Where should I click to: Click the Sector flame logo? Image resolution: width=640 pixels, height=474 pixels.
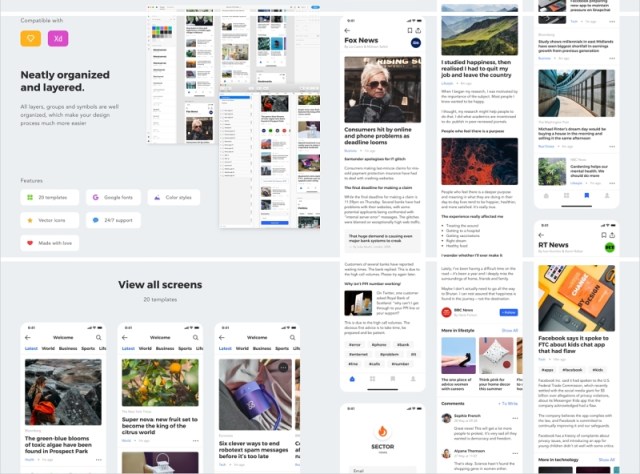(x=382, y=431)
